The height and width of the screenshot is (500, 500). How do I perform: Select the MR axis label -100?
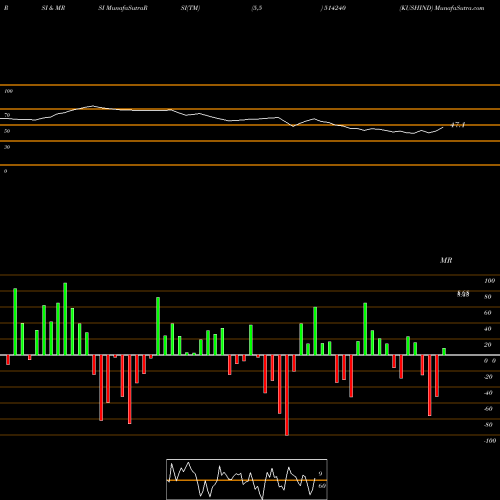click(490, 441)
